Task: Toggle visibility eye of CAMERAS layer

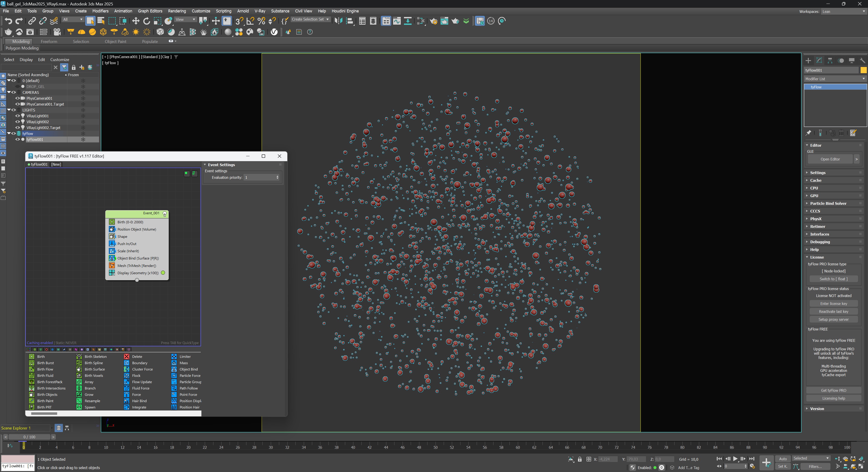Action: tap(14, 92)
